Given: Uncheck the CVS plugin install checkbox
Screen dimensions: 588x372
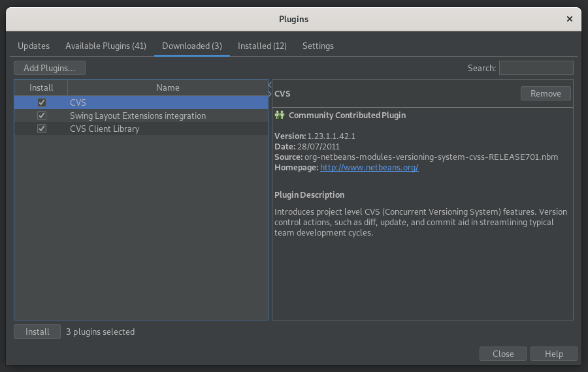Looking at the screenshot, I should tap(42, 102).
